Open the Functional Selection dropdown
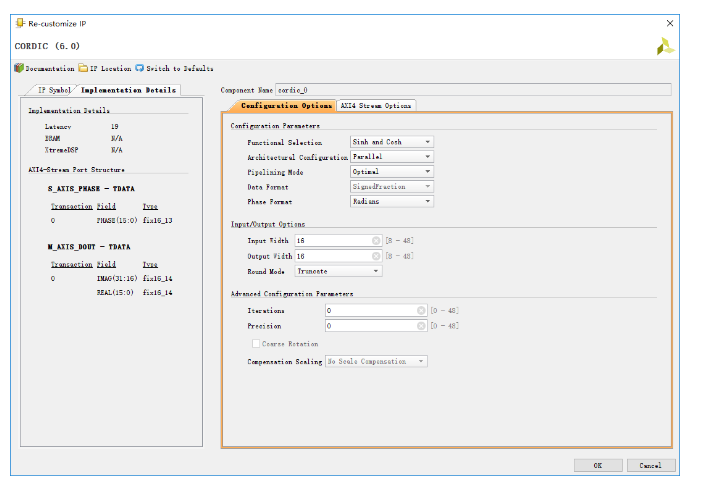 [x=391, y=142]
